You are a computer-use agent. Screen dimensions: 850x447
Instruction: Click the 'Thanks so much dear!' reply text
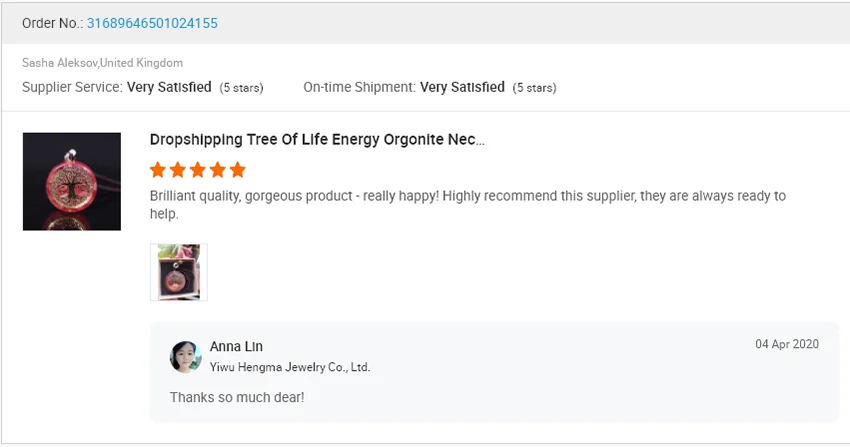(237, 397)
